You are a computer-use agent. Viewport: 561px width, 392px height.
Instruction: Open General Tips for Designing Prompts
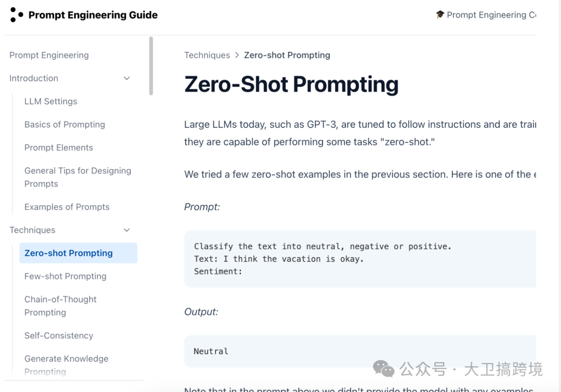[x=77, y=177]
